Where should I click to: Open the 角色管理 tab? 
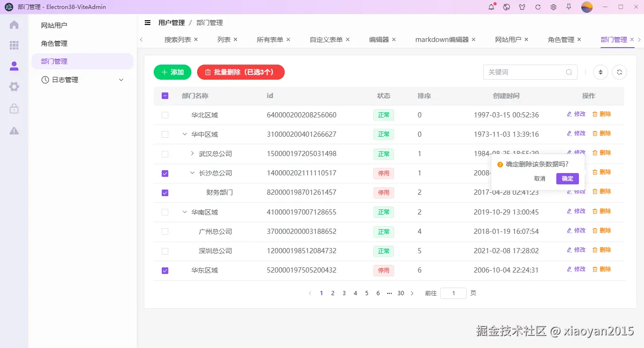[564, 39]
